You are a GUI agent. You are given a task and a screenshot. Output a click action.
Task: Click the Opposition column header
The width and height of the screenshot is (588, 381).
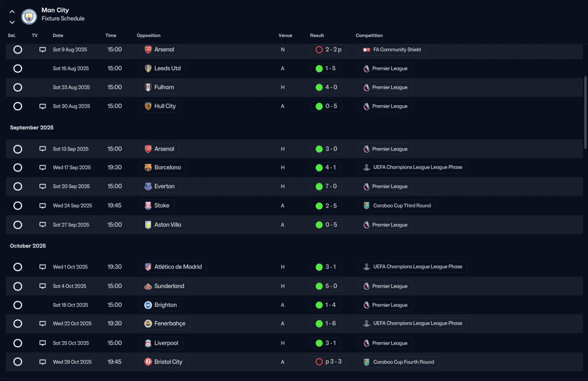[148, 35]
